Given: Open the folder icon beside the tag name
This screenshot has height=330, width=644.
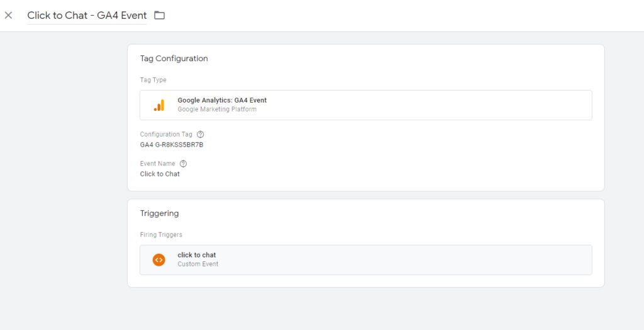Looking at the screenshot, I should (x=160, y=15).
